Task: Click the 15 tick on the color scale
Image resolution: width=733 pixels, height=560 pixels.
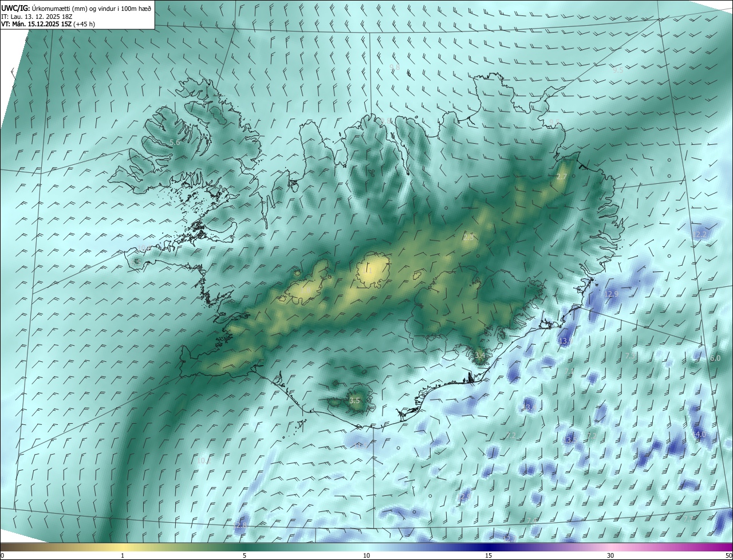Action: coord(488,556)
